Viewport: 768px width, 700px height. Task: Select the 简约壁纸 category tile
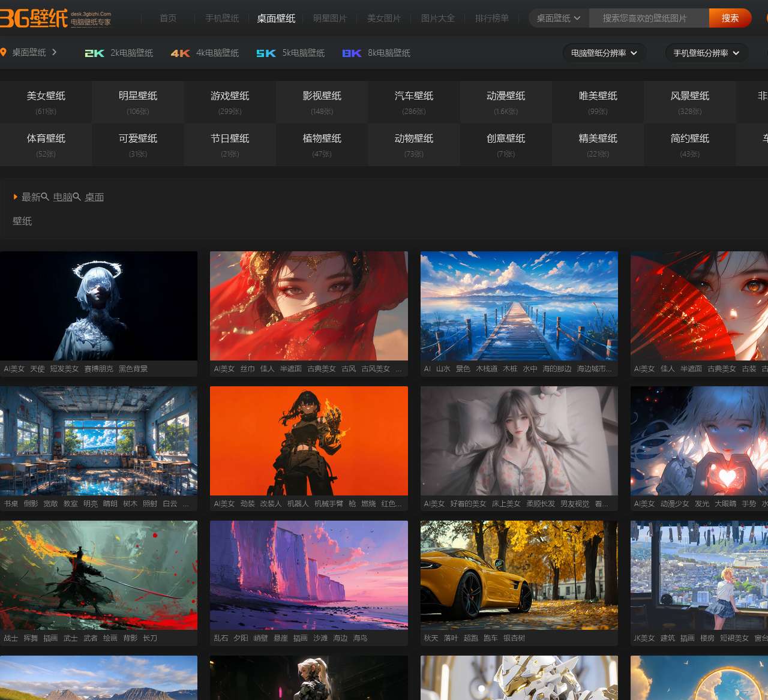click(690, 145)
